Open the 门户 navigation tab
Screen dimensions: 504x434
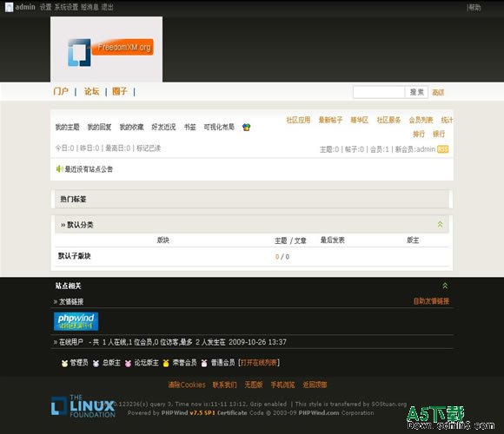[61, 91]
